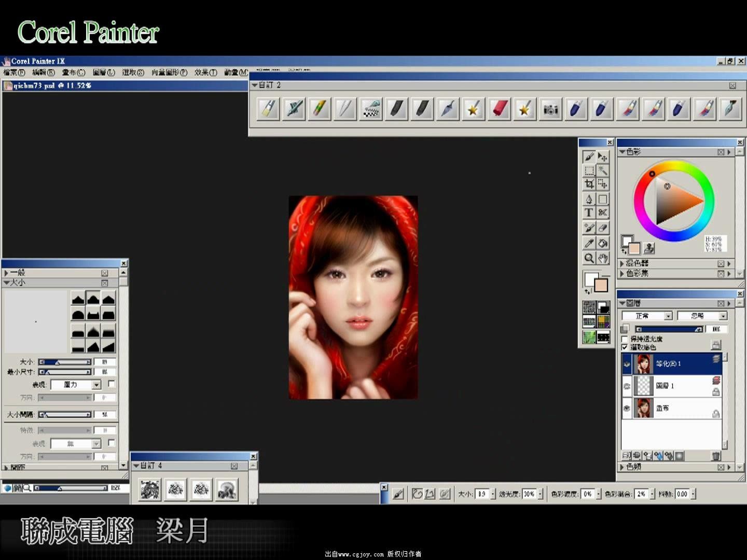Open the Canvas menu
The width and height of the screenshot is (747, 560).
73,73
